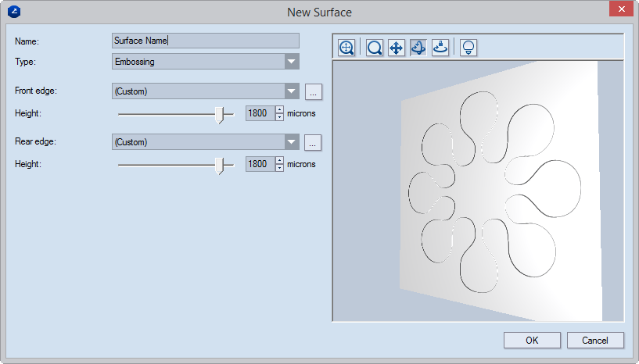Click the zoom-to-fit icon in preview toolbar
This screenshot has width=639, height=364.
coord(346,48)
